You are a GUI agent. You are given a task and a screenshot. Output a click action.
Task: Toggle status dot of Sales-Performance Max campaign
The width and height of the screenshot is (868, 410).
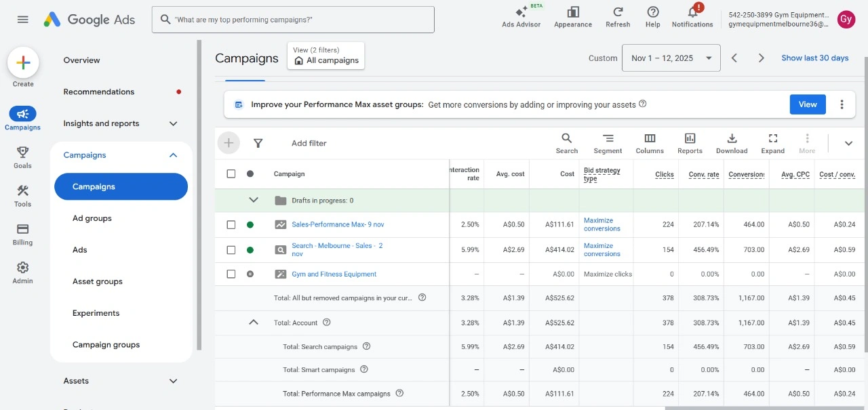click(250, 224)
